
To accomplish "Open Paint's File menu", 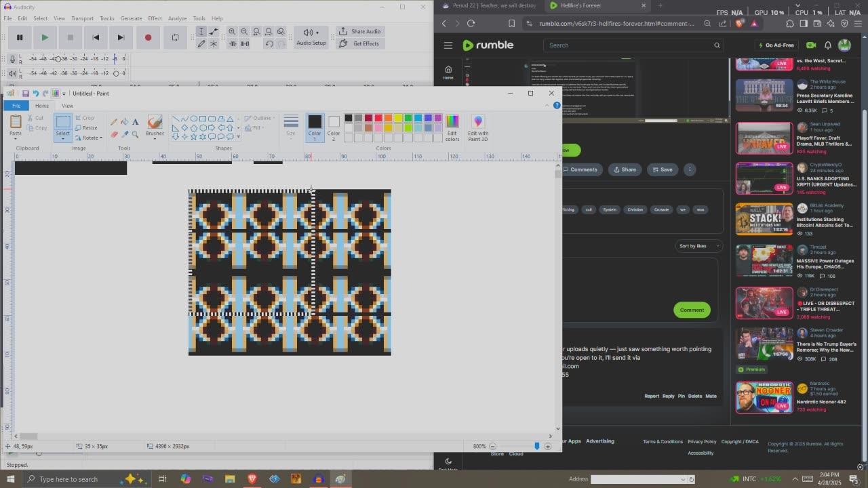I will coord(16,106).
